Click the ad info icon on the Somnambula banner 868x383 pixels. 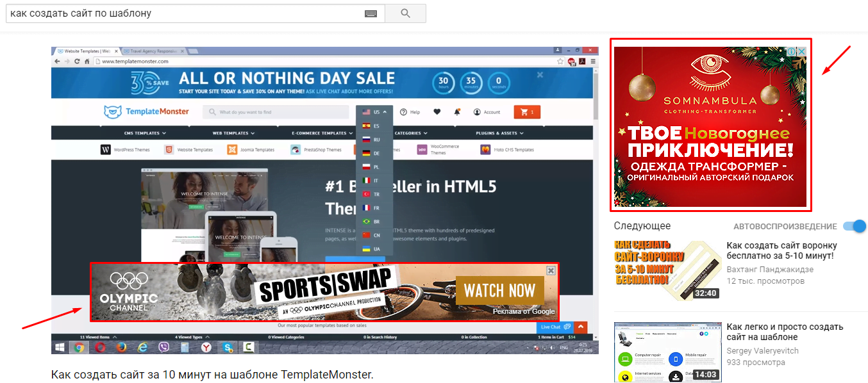792,51
